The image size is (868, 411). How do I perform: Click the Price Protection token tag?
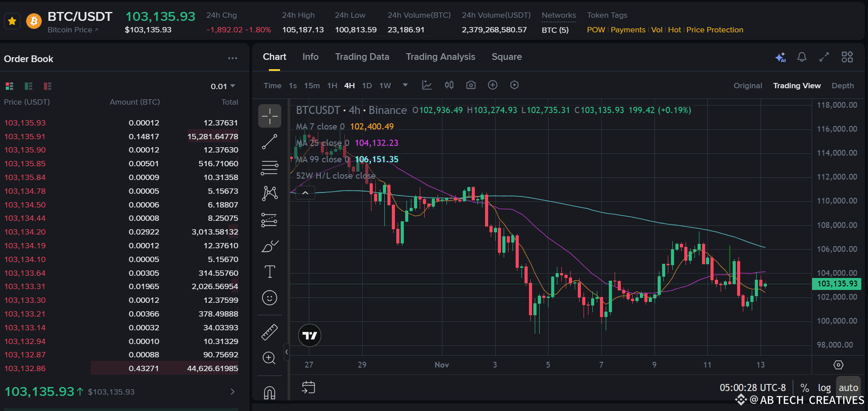click(715, 30)
